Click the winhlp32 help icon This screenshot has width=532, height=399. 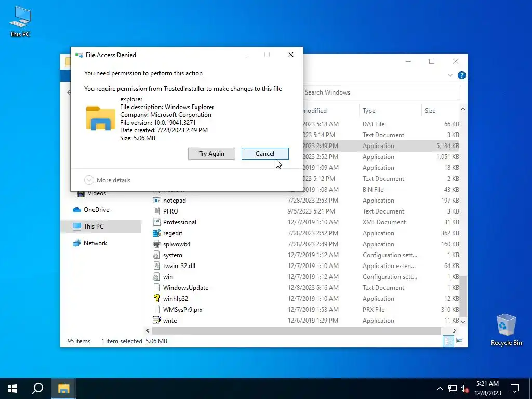[x=156, y=299]
